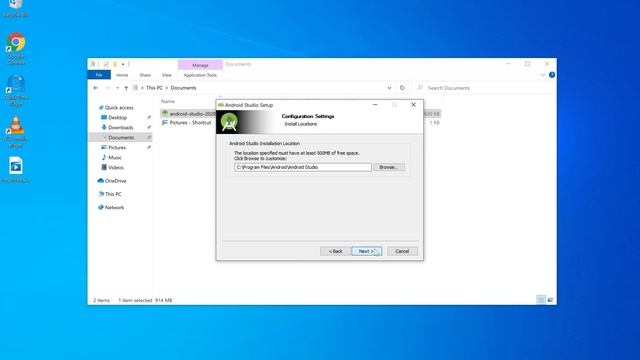640x360 pixels.
Task: Collapse the Explorer ribbon
Action: click(542, 75)
